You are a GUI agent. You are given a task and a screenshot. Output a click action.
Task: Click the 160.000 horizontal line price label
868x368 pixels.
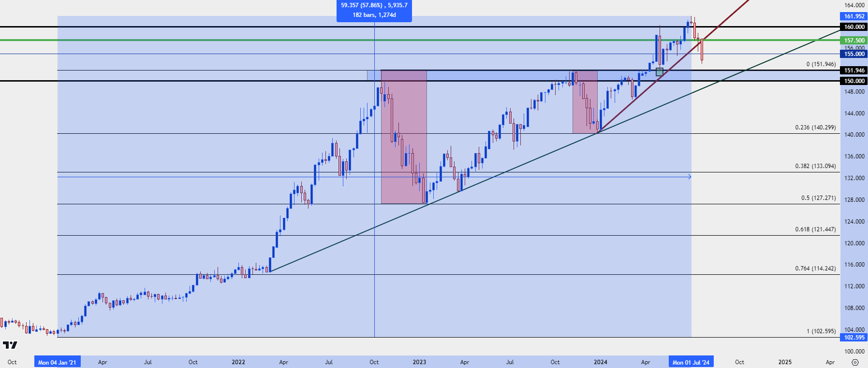click(x=854, y=27)
